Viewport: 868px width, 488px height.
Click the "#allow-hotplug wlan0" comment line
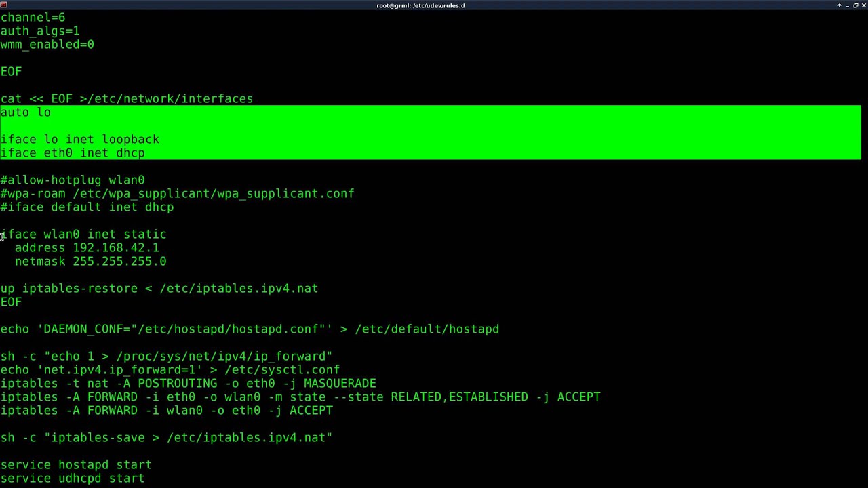click(73, 180)
